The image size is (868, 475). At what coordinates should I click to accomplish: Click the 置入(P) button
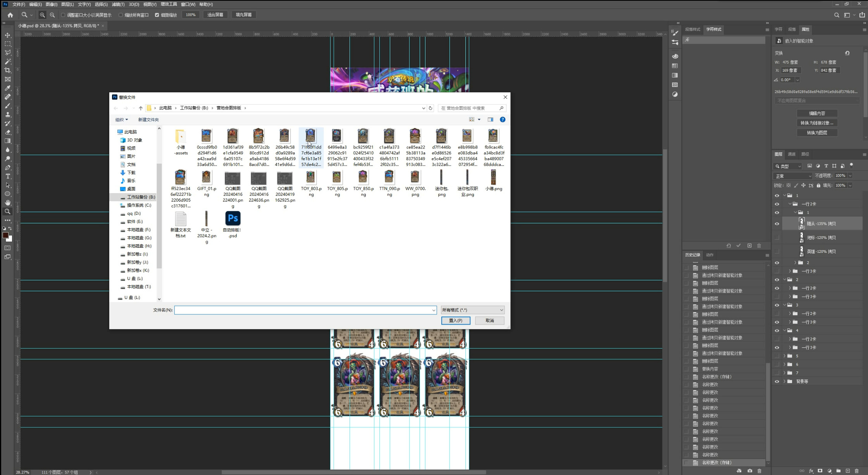(455, 321)
